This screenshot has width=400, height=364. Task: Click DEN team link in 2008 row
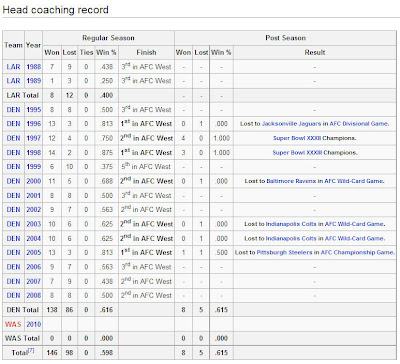(x=13, y=295)
